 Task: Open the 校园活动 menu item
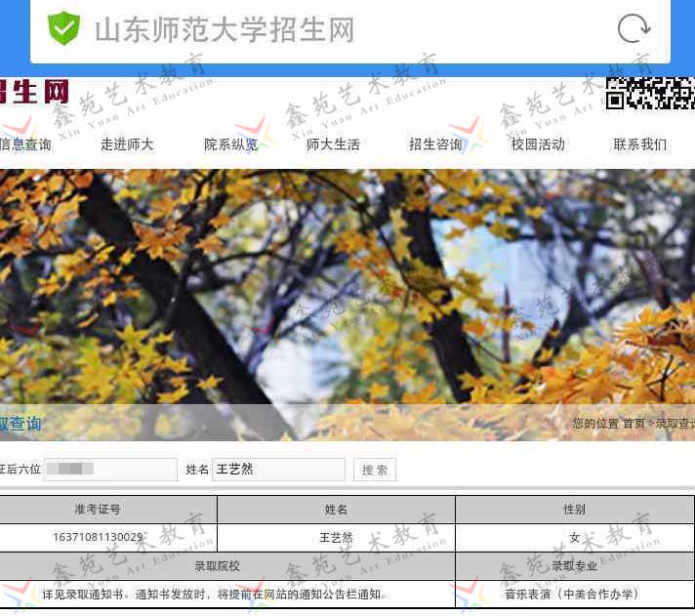pyautogui.click(x=538, y=144)
